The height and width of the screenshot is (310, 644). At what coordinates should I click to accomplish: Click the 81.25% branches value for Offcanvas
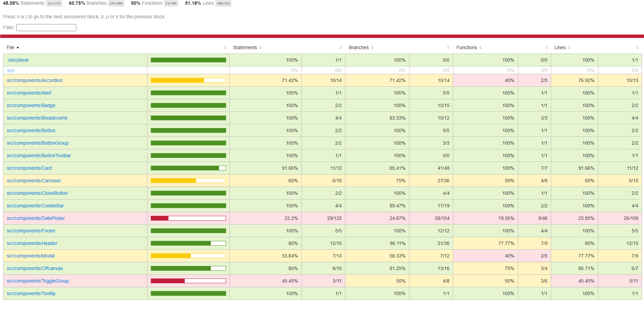(x=397, y=268)
